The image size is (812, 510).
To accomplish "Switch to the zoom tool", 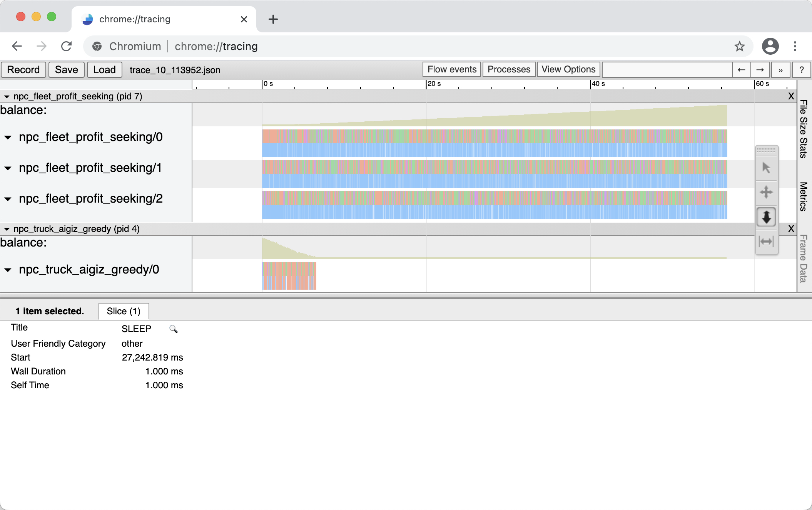I will tap(766, 217).
